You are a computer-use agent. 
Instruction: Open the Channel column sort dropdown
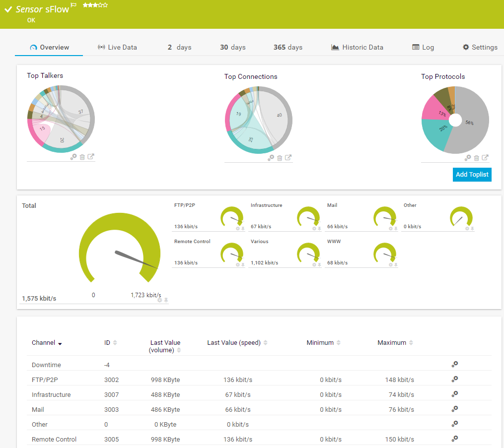coord(60,343)
